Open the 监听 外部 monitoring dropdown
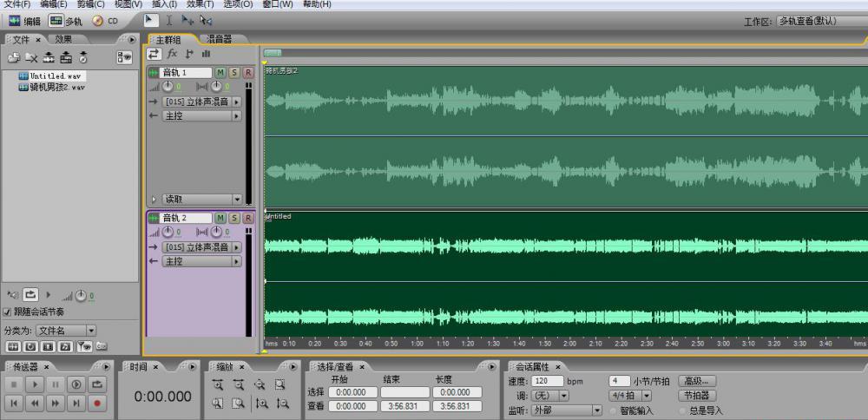 point(566,410)
